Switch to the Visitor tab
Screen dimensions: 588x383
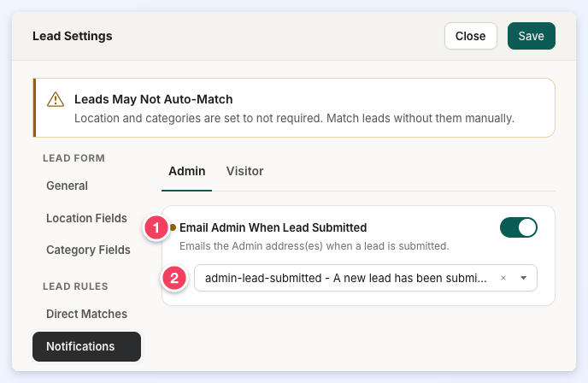pyautogui.click(x=244, y=171)
